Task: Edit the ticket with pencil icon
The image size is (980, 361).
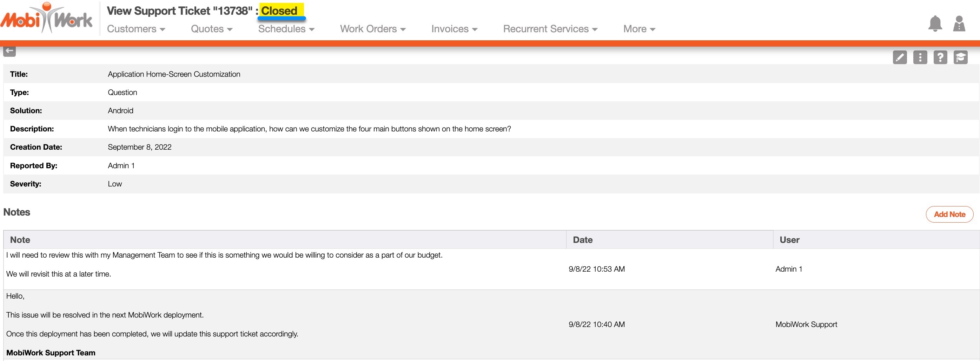Action: point(899,57)
